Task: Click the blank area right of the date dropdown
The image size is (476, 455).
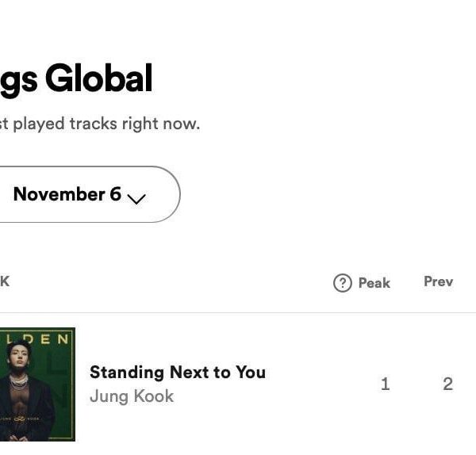Action: point(317,194)
